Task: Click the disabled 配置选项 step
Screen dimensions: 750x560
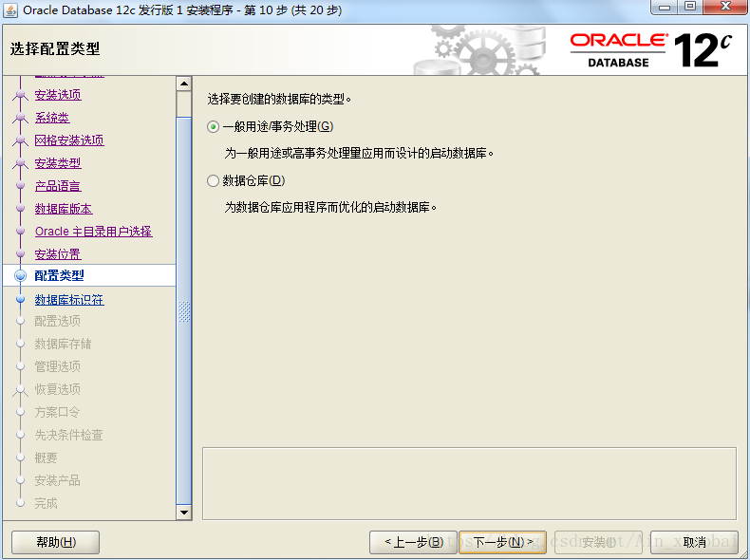Action: pos(57,321)
